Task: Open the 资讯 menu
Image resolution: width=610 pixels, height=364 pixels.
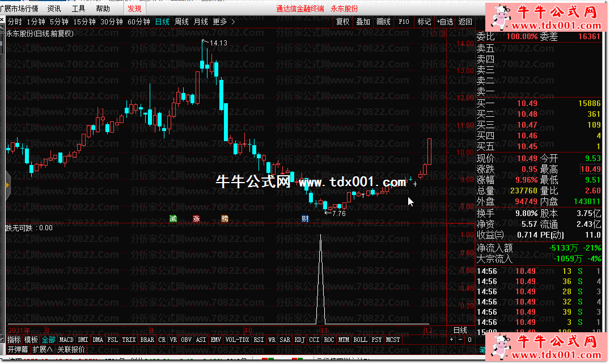Action: tap(54, 9)
